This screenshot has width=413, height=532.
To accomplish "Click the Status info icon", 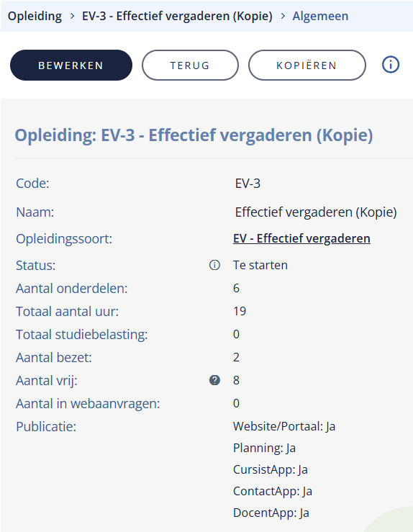I will point(214,265).
